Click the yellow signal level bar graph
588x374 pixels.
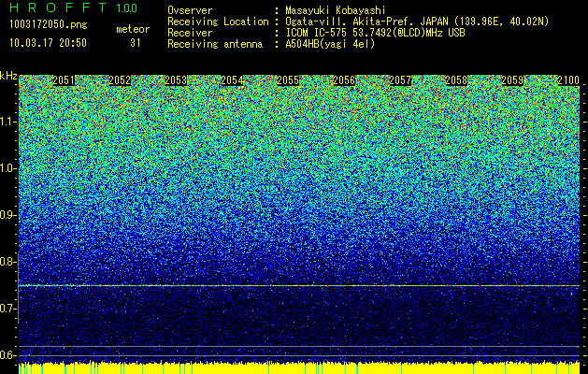[x=299, y=368]
